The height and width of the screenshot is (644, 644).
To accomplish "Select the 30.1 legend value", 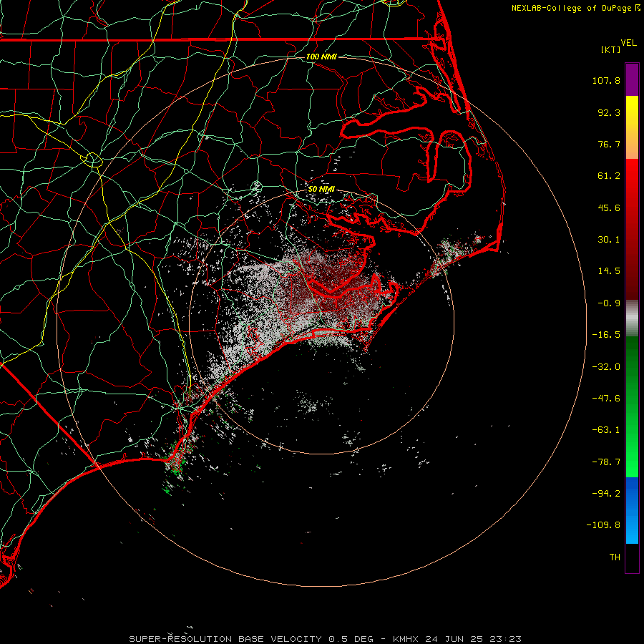I will [x=609, y=240].
